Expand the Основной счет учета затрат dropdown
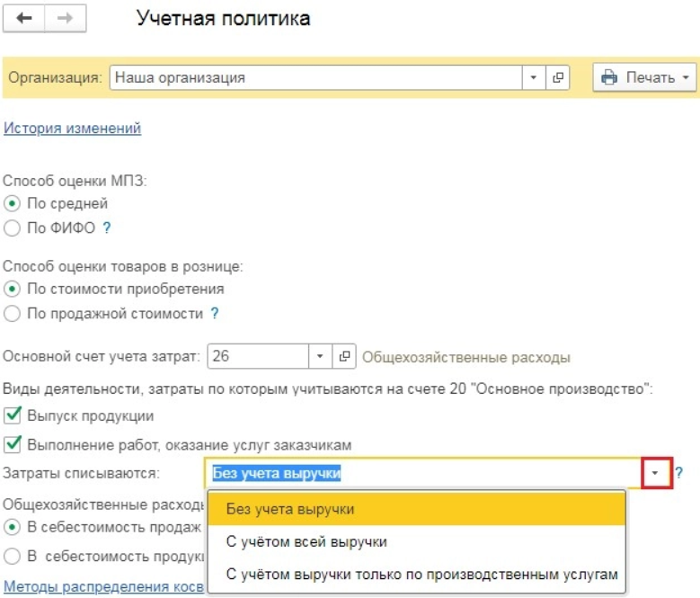The width and height of the screenshot is (700, 598). pos(321,357)
